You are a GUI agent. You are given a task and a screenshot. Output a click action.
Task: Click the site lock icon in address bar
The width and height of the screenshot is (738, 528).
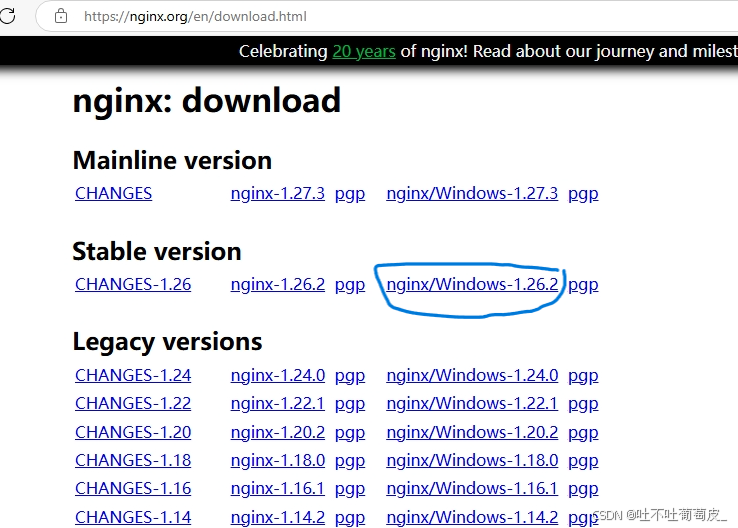click(61, 16)
